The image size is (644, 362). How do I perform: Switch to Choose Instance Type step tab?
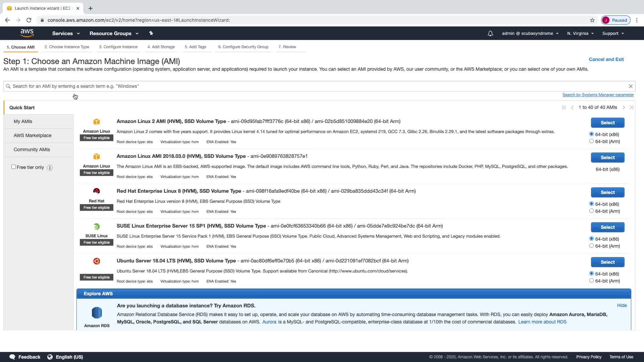(67, 47)
